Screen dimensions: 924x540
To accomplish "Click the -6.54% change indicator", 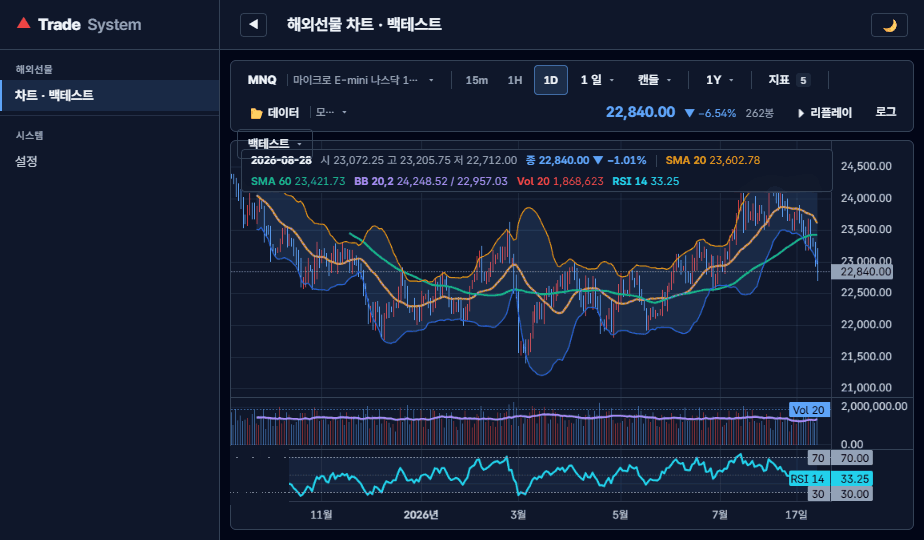I will pyautogui.click(x=710, y=113).
